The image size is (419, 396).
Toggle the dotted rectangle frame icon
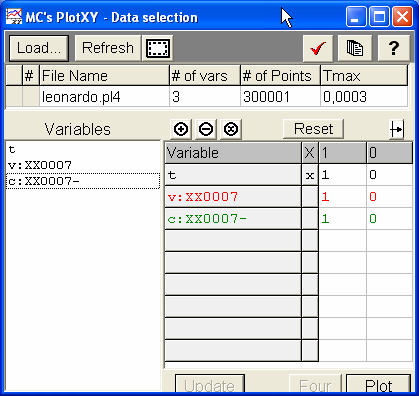pyautogui.click(x=158, y=48)
